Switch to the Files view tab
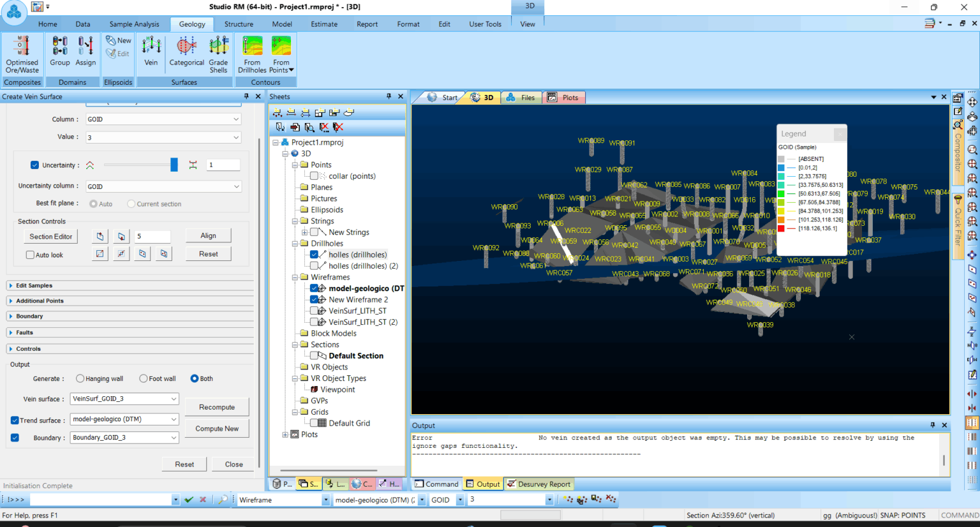980x527 pixels. pyautogui.click(x=521, y=98)
